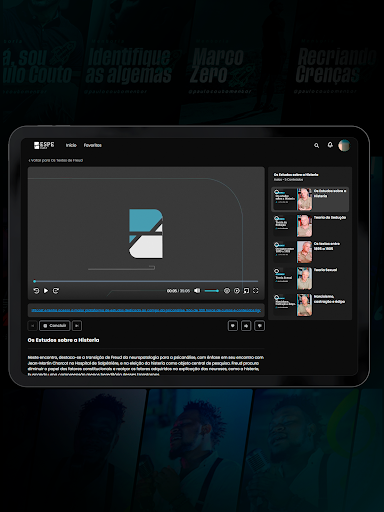This screenshot has width=384, height=512.
Task: Mark lesson with Concluir button
Action: [55, 326]
